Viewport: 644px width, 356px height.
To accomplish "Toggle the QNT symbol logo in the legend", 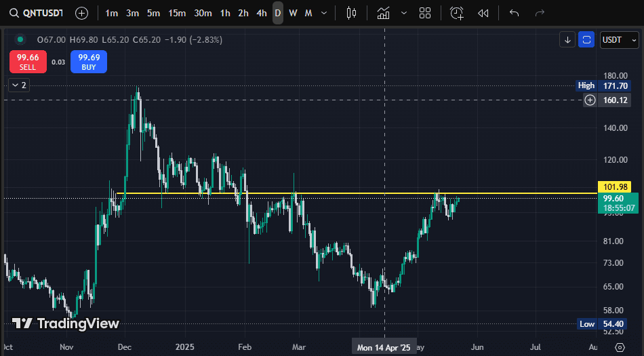I will [x=20, y=40].
